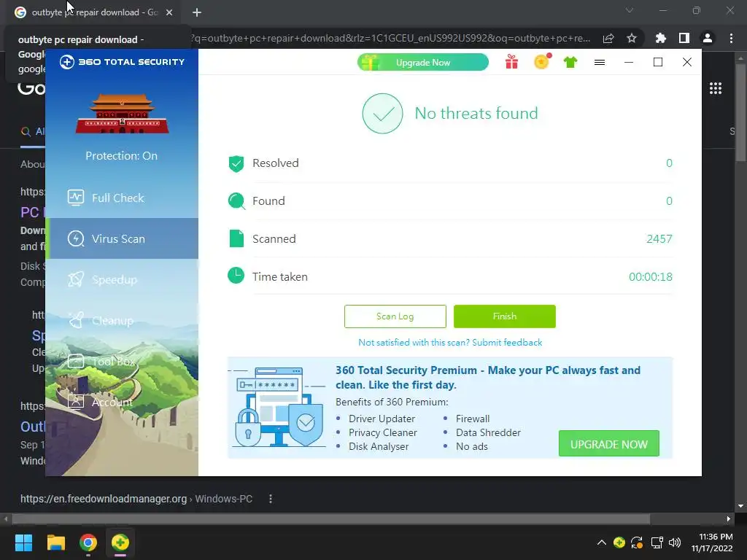This screenshot has width=747, height=560.
Task: Open a new Chrome tab
Action: [197, 12]
